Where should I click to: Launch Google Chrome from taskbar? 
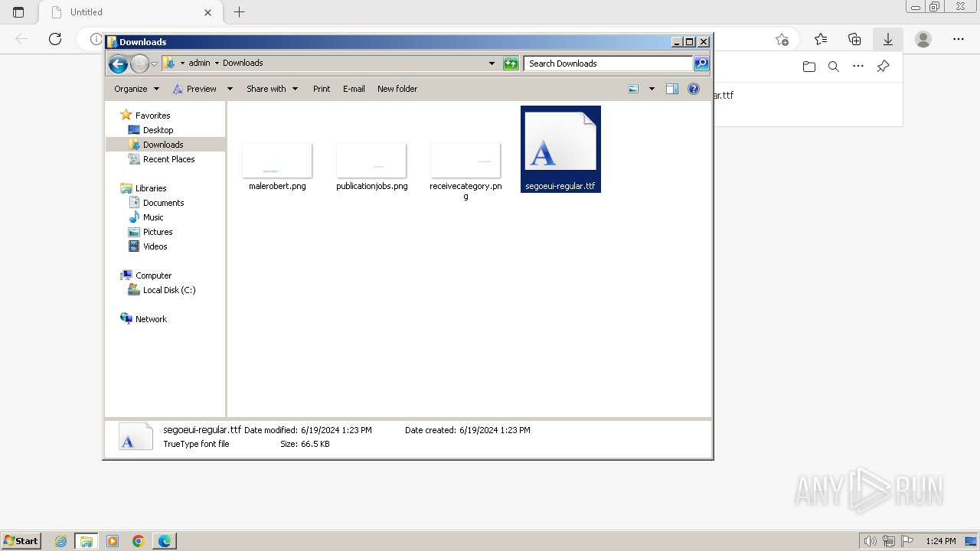[138, 541]
